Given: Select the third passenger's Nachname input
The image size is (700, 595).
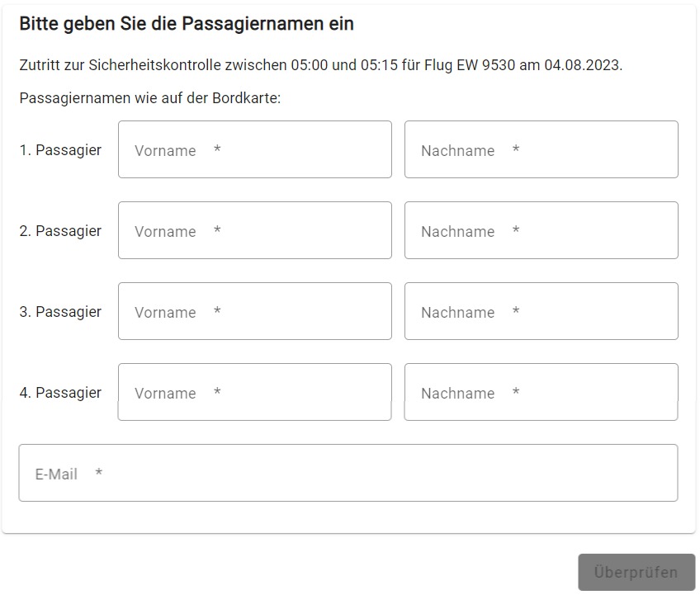Looking at the screenshot, I should point(541,312).
